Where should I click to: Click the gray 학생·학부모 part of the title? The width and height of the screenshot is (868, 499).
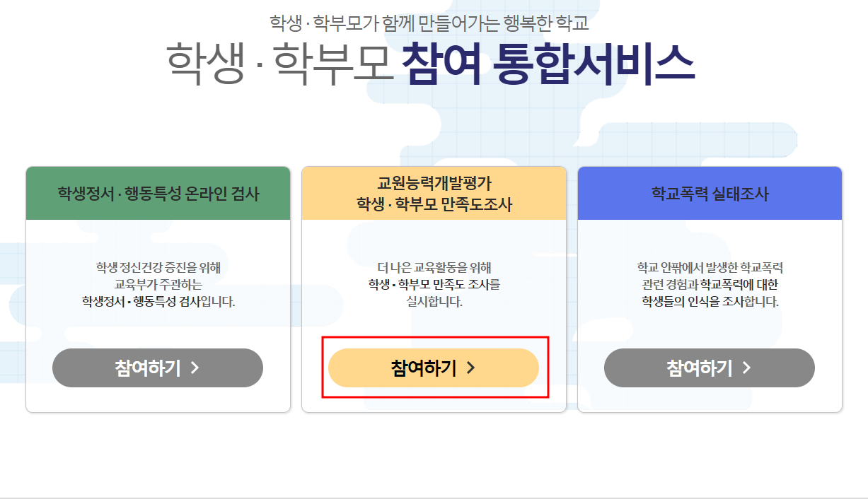[279, 64]
